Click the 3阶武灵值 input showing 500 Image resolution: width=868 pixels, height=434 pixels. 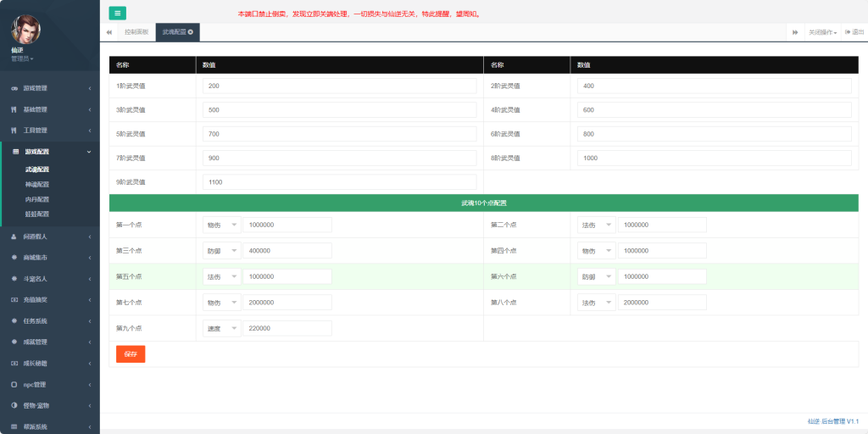click(x=339, y=110)
